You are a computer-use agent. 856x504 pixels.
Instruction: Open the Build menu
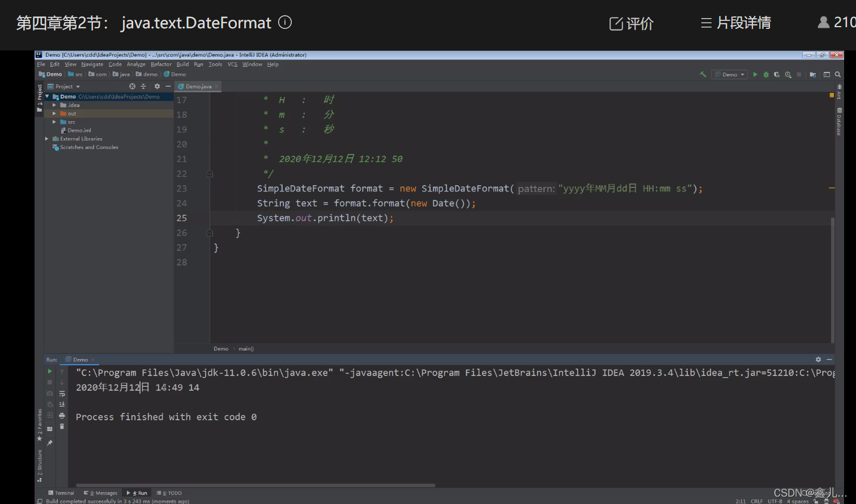click(182, 65)
